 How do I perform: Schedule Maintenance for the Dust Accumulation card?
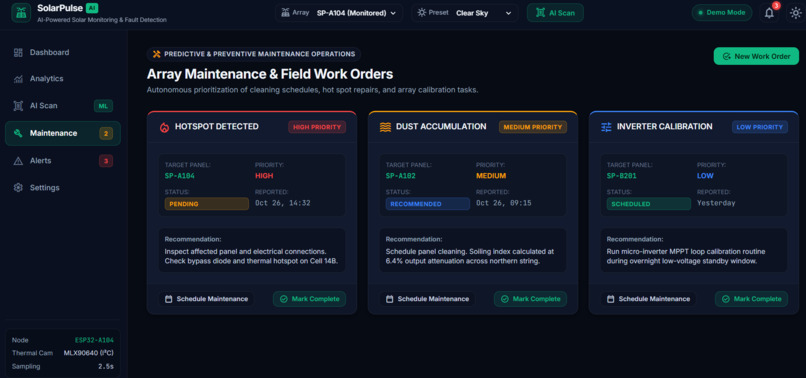coord(427,299)
